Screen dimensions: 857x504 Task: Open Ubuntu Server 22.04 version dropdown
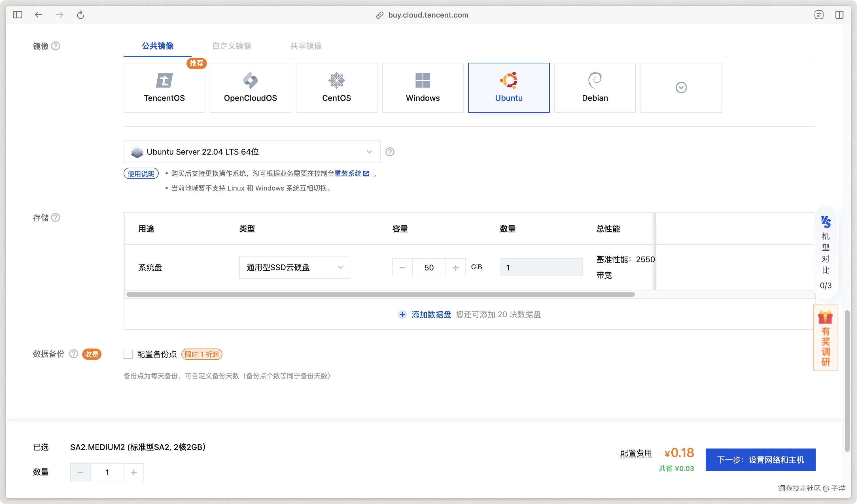[252, 151]
